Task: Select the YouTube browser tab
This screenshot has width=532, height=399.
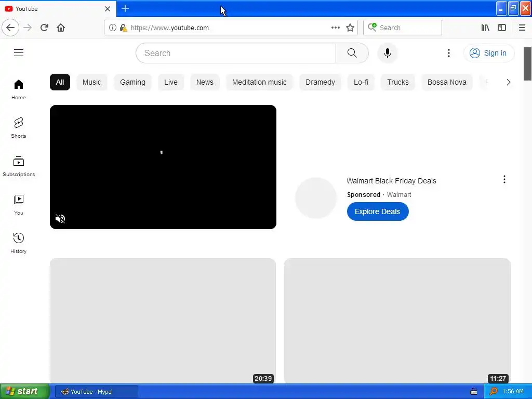Action: coord(58,9)
